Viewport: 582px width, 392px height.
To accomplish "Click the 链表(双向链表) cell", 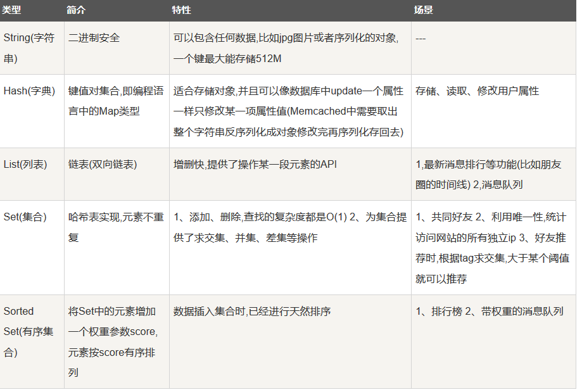I will click(x=117, y=174).
